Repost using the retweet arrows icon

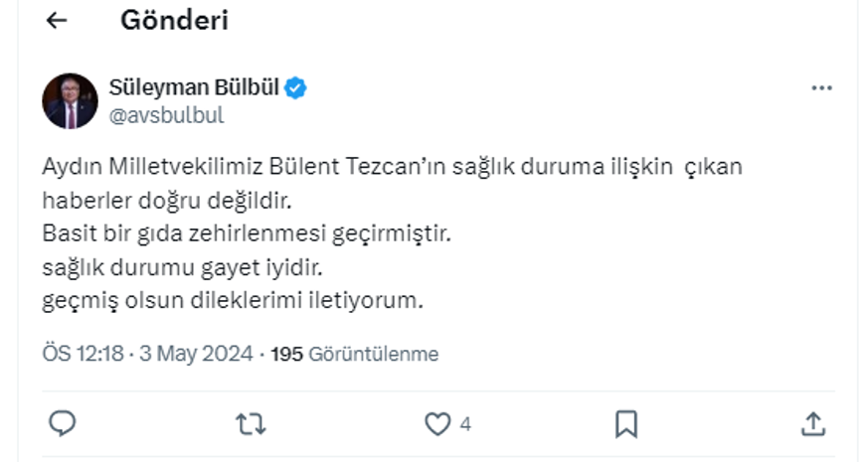250,424
